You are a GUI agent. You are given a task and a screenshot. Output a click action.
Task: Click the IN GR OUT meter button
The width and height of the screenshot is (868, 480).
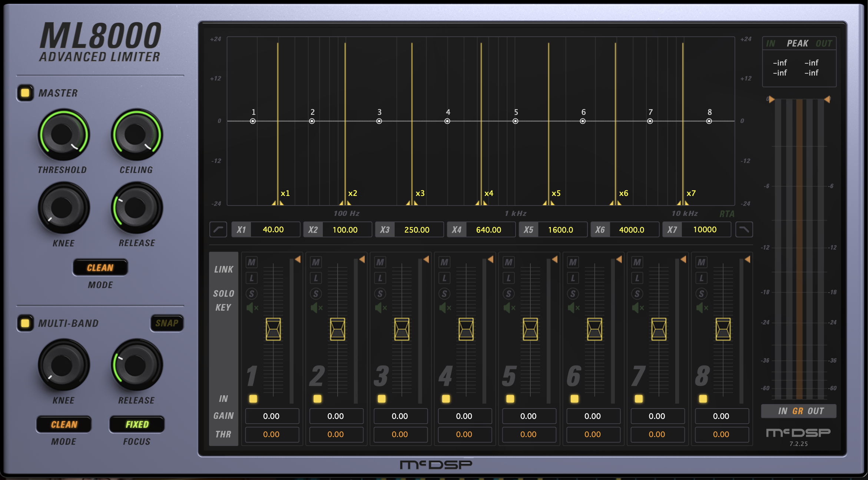coord(799,411)
